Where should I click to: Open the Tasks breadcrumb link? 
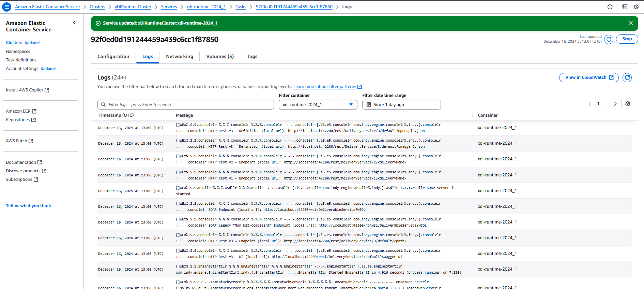coord(241,7)
